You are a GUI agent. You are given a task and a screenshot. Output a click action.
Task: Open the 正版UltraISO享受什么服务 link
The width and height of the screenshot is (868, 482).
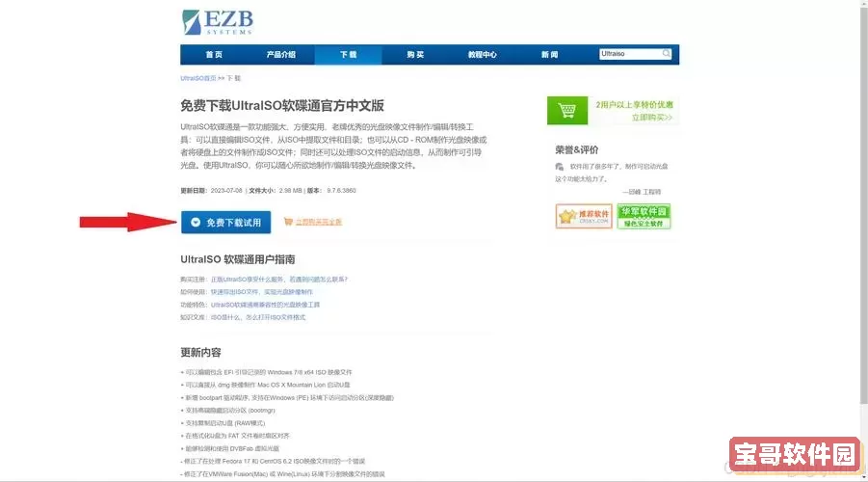[279, 280]
